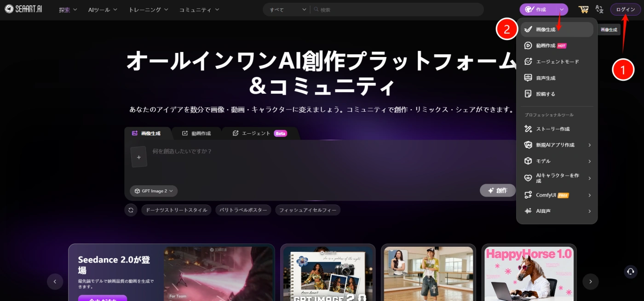Click the search magnifier icon

(x=316, y=10)
